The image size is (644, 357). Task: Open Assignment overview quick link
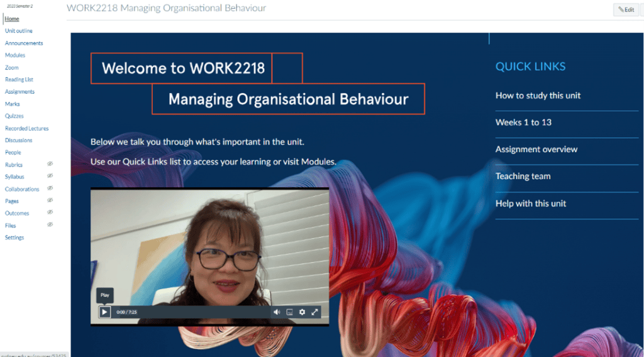[536, 150]
